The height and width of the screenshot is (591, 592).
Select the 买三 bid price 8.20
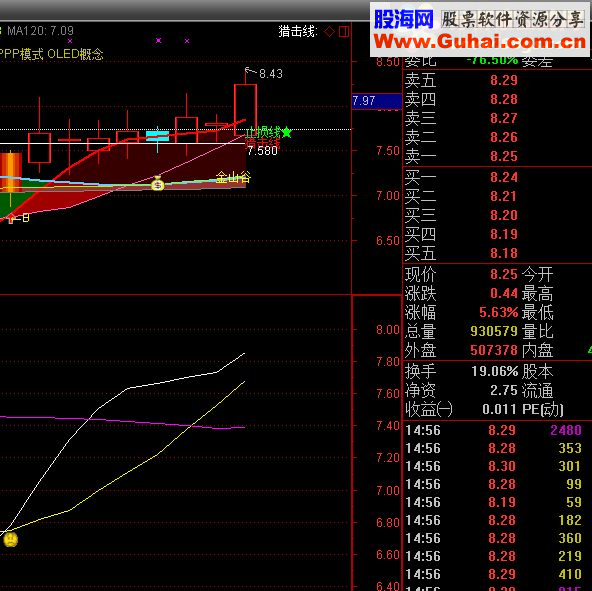[x=504, y=215]
